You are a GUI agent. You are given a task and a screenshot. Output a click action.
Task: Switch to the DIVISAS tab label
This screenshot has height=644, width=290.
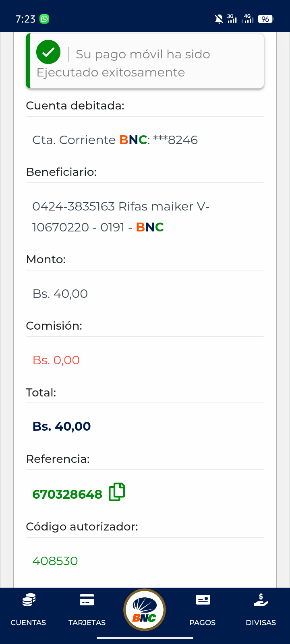(261, 622)
